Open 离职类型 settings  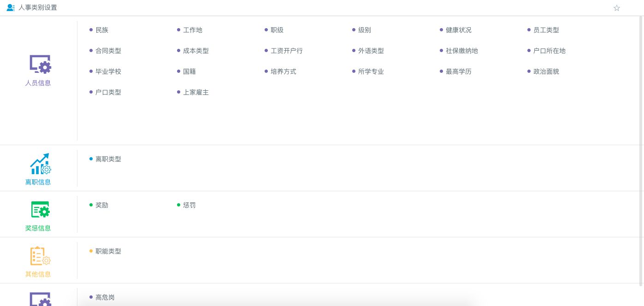(108, 159)
